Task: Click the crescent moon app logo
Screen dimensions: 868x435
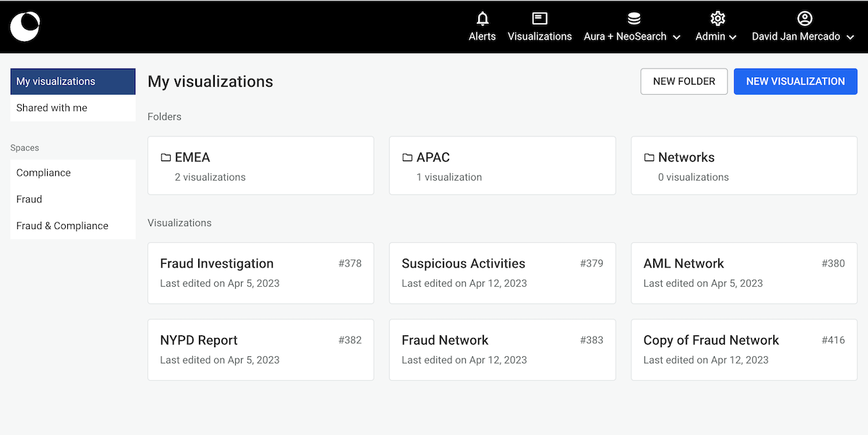Action: [x=25, y=27]
